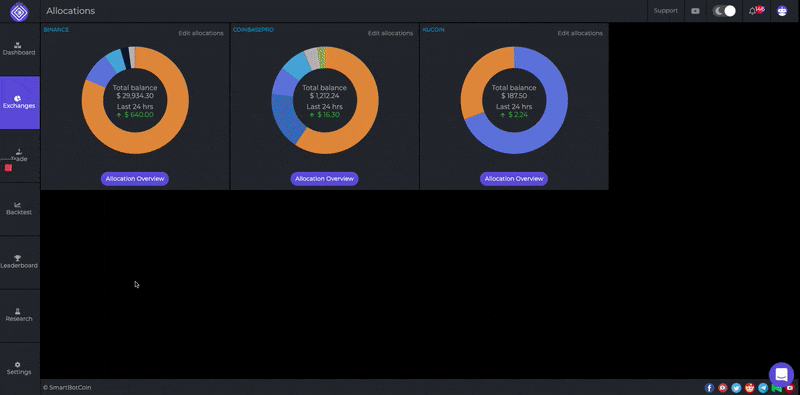Open the robot avatar profile menu

click(x=782, y=11)
